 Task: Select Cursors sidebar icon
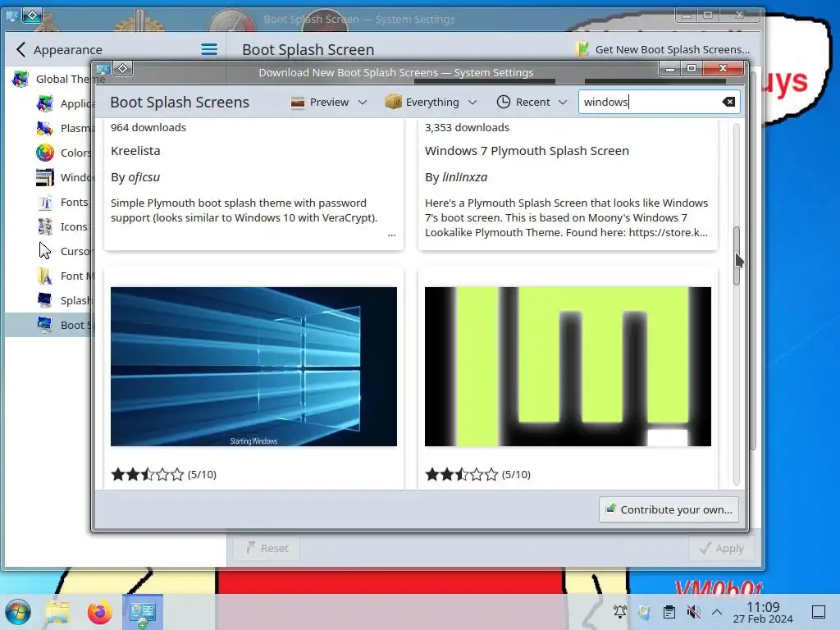(x=45, y=251)
